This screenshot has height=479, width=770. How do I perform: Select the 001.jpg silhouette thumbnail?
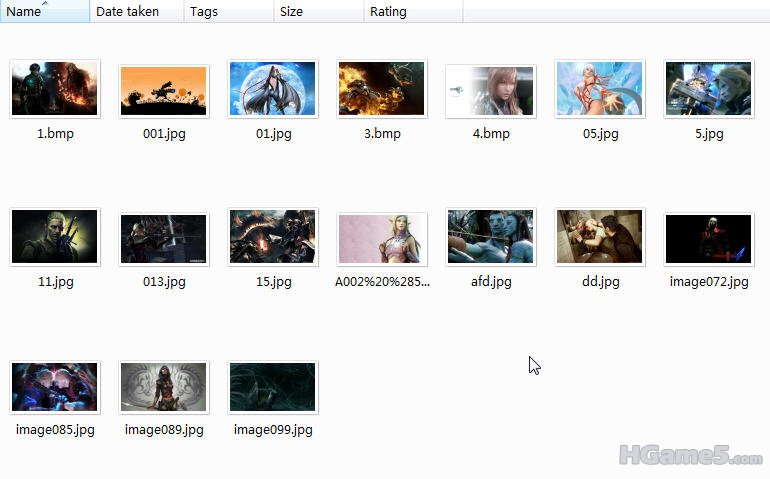click(164, 91)
